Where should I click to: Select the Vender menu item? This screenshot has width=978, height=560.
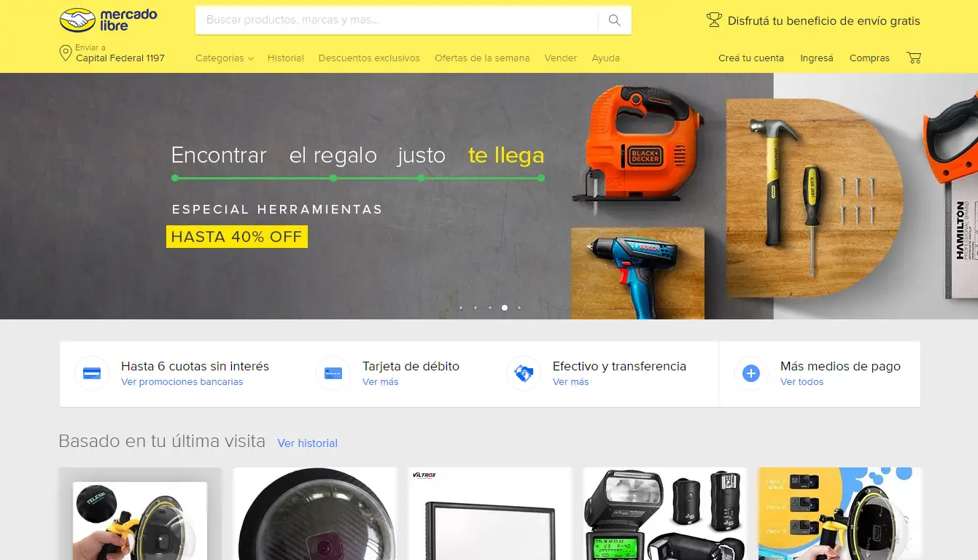pos(560,58)
